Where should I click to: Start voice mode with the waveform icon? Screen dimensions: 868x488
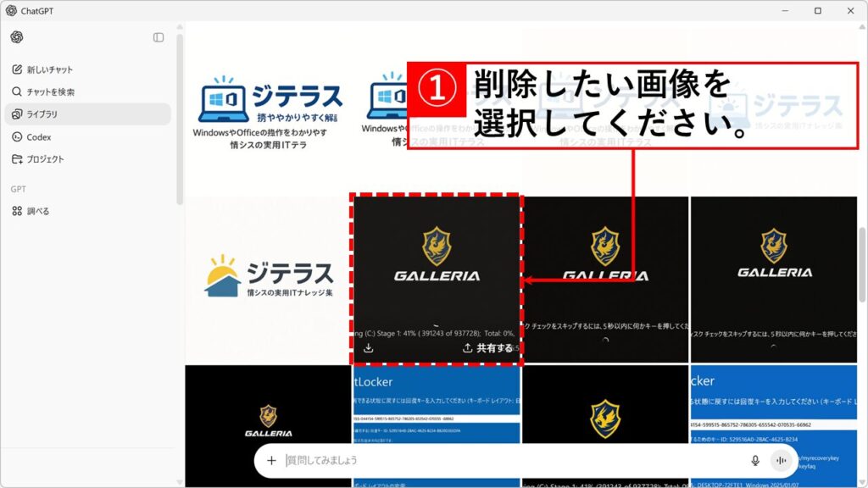coord(781,460)
